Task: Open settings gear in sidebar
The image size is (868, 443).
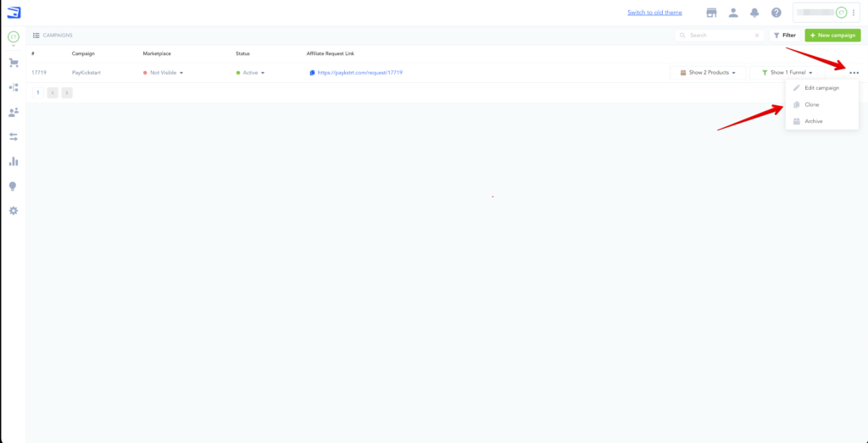Action: pos(14,210)
